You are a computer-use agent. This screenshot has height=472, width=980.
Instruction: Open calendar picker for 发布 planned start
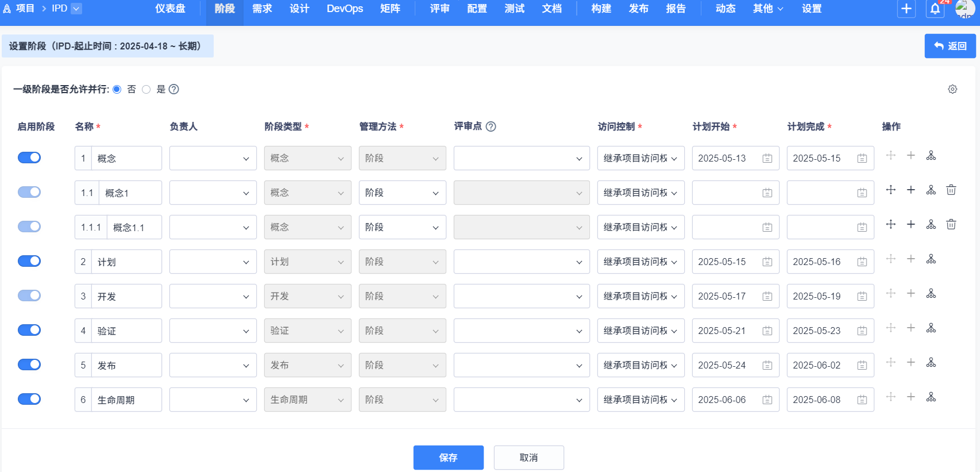click(767, 366)
